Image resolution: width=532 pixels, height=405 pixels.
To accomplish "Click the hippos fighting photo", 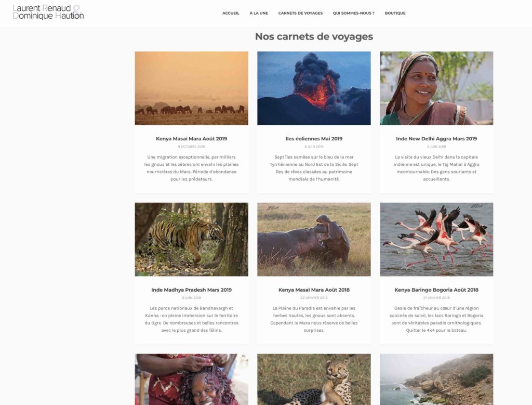I will click(x=314, y=239).
